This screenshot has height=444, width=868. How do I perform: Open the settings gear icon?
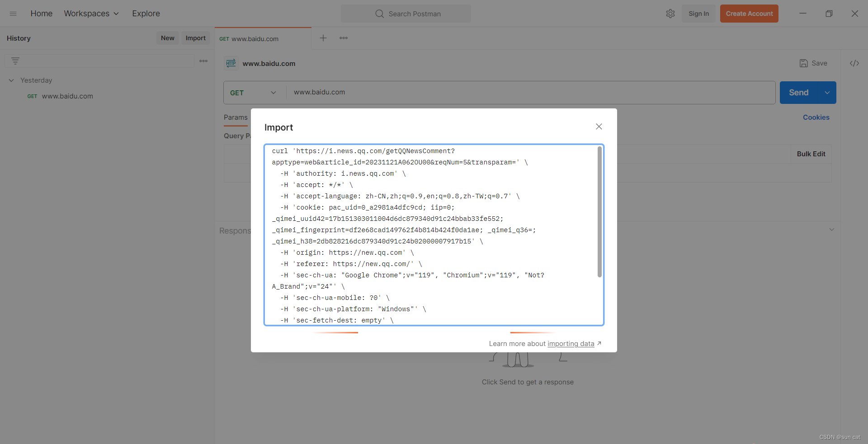[670, 14]
